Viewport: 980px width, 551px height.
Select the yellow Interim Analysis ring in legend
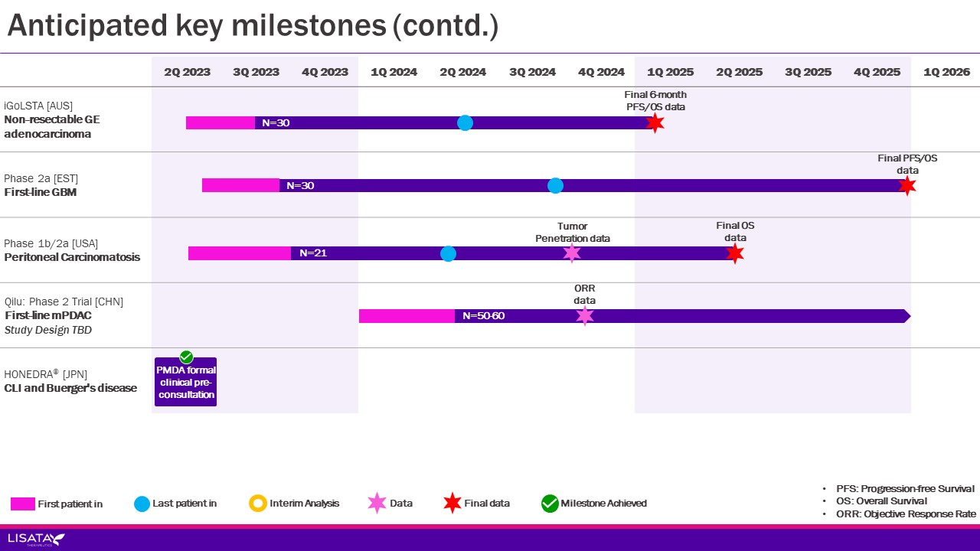click(x=258, y=503)
